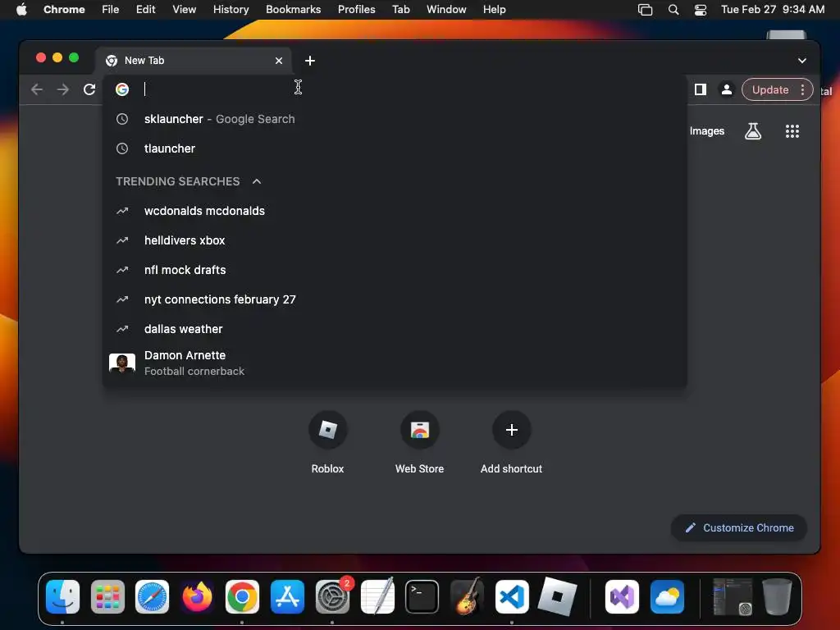
Task: Open the side panel icon in the toolbar
Action: 701,89
